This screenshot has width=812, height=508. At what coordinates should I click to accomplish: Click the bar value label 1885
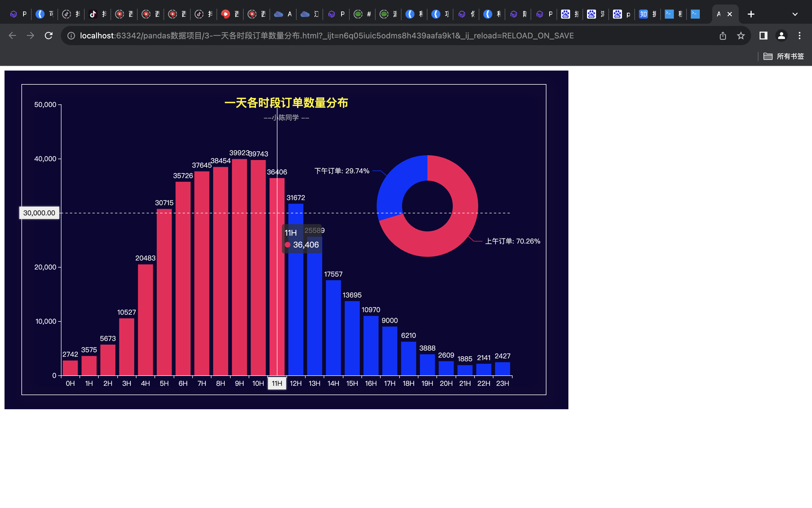tap(465, 359)
